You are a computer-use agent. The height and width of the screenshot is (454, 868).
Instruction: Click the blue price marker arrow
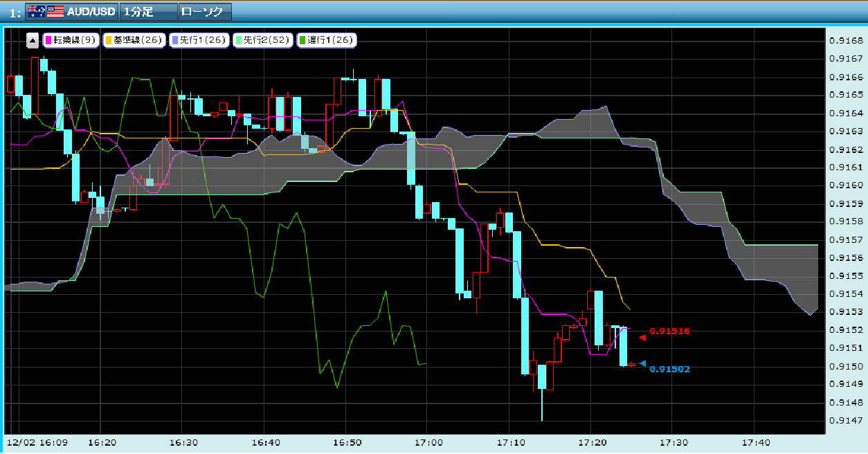pyautogui.click(x=642, y=363)
